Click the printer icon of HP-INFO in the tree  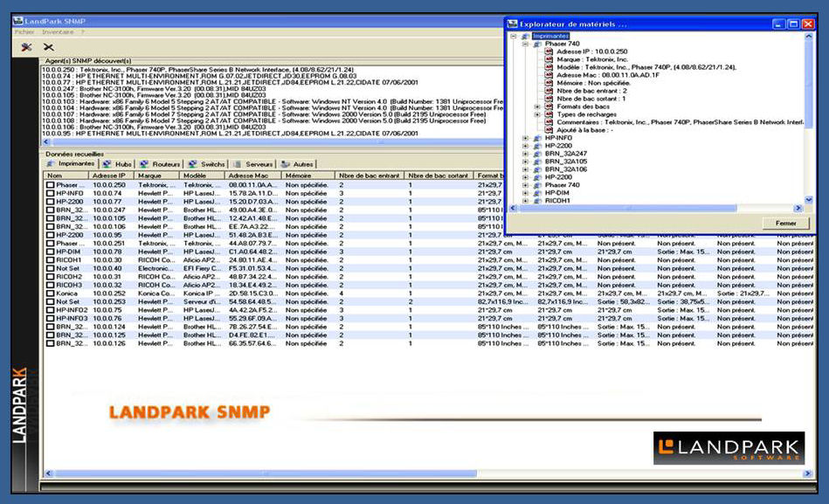pyautogui.click(x=537, y=138)
